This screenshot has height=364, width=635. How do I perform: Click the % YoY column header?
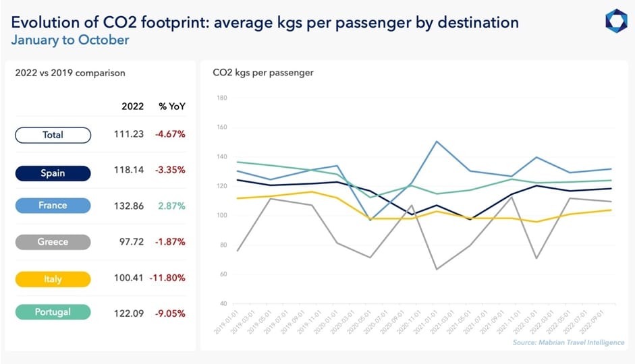[x=171, y=107]
